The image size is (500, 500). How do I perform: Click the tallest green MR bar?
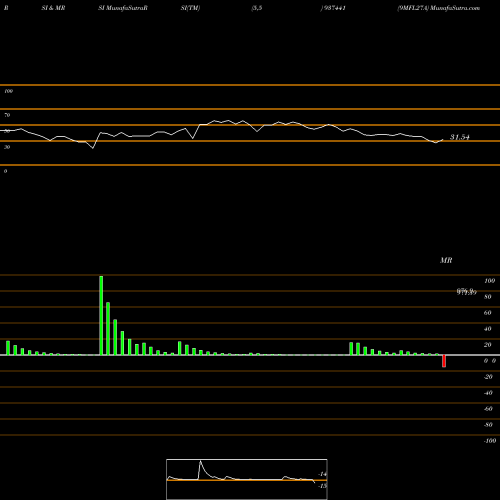(101, 315)
